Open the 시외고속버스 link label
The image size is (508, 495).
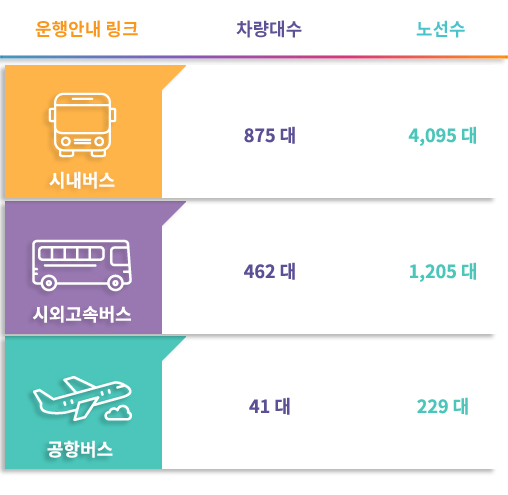click(x=82, y=314)
